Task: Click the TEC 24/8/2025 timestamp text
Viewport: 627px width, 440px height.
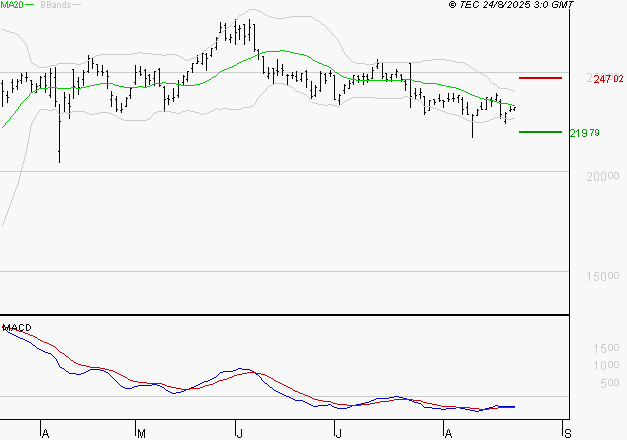Action: [x=511, y=5]
